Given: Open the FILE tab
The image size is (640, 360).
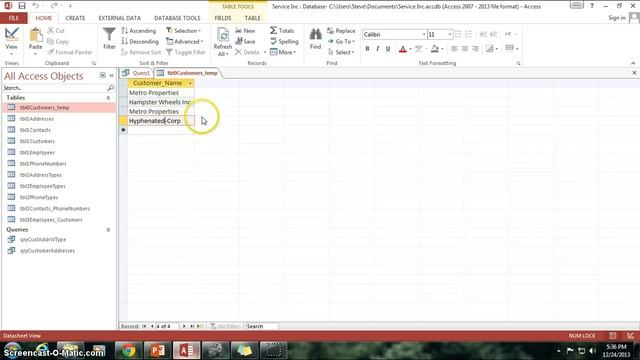Looking at the screenshot, I should [13, 18].
